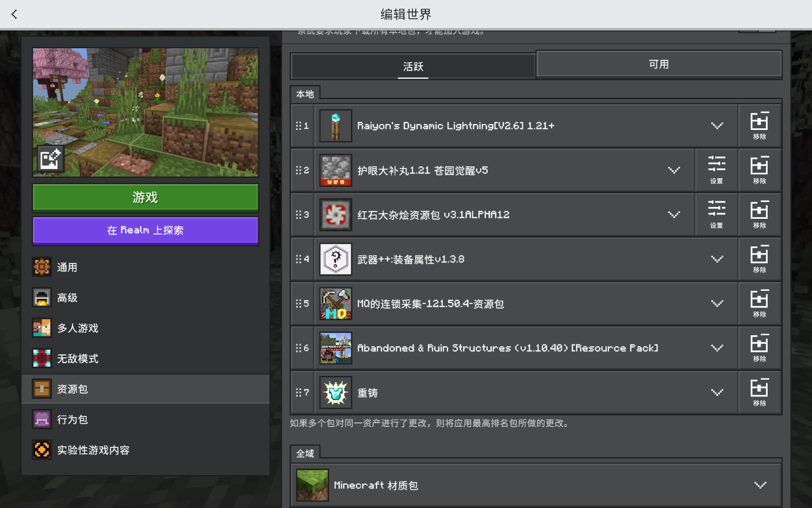Viewport: 812px width, 508px height.
Task: Switch to the 活跃 tab
Action: (413, 66)
